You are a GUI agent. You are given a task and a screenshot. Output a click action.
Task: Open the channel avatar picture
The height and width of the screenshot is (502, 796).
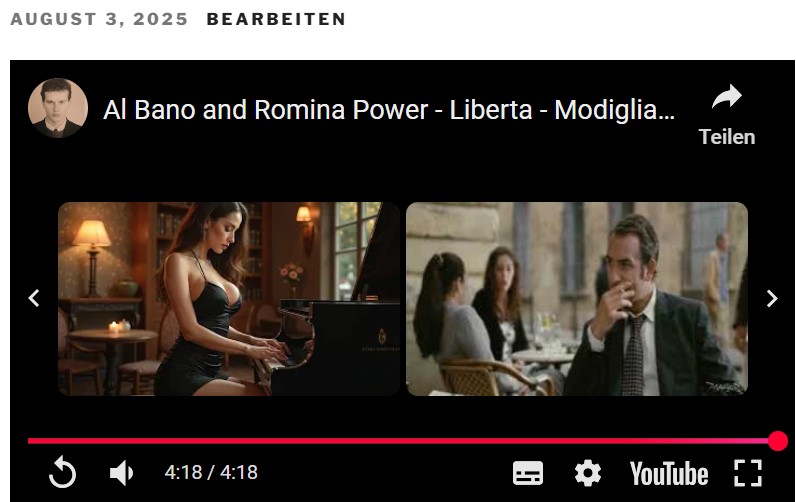pos(58,108)
